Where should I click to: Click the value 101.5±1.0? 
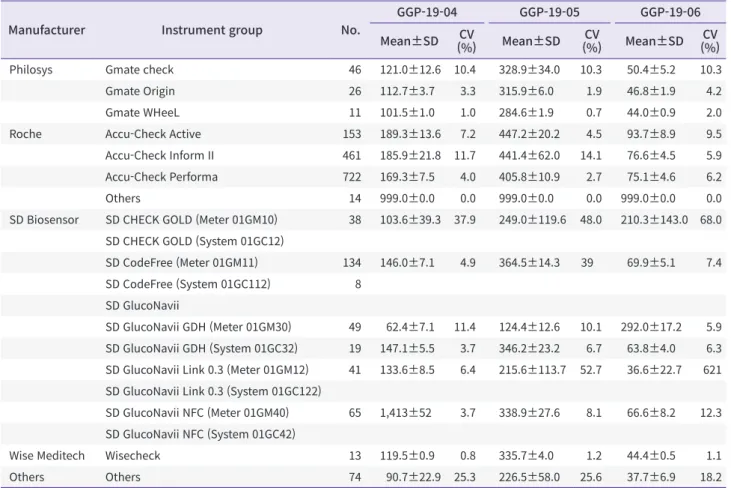click(x=407, y=113)
